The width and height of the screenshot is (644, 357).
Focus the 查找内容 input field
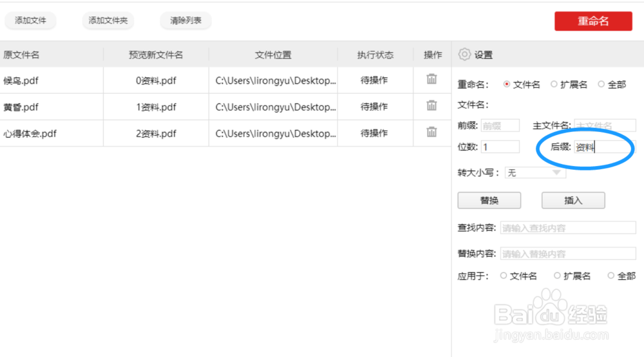[x=567, y=228]
